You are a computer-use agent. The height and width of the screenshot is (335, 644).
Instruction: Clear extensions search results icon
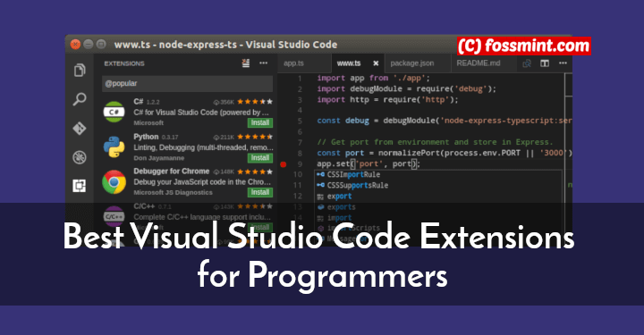tap(246, 63)
